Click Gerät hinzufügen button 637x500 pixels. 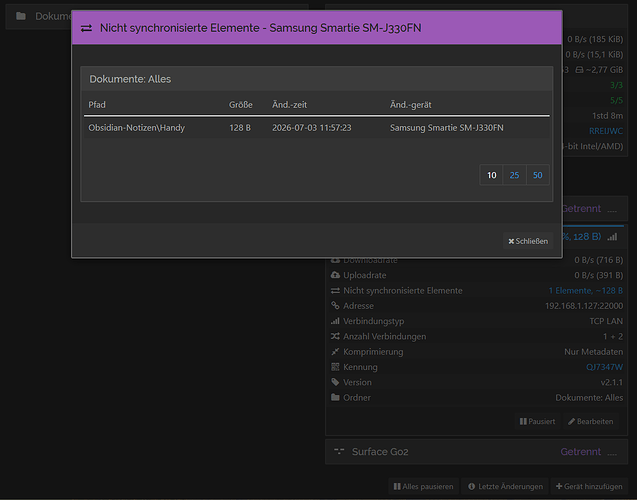point(589,486)
